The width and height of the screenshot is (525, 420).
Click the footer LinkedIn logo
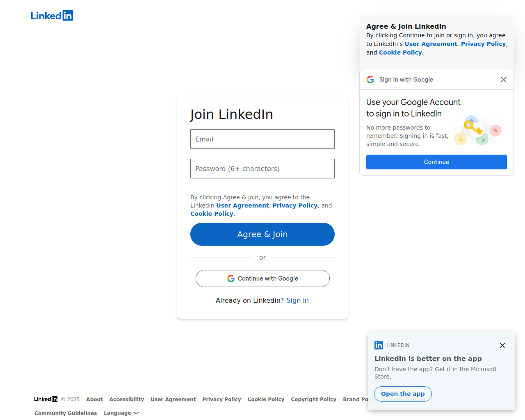click(46, 399)
